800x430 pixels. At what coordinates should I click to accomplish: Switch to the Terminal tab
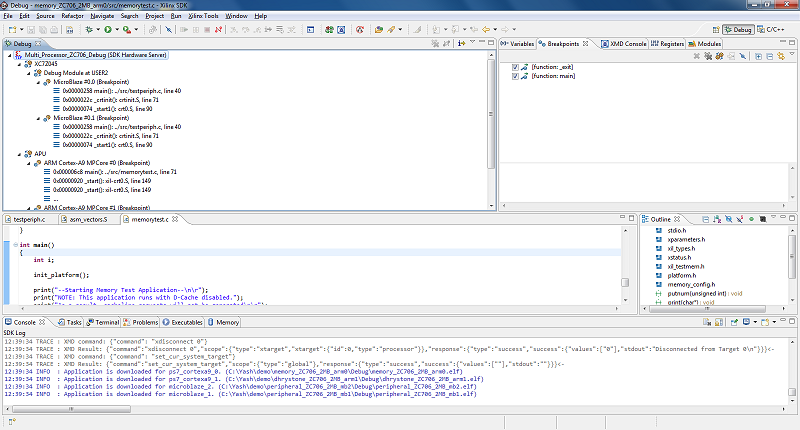coord(103,322)
